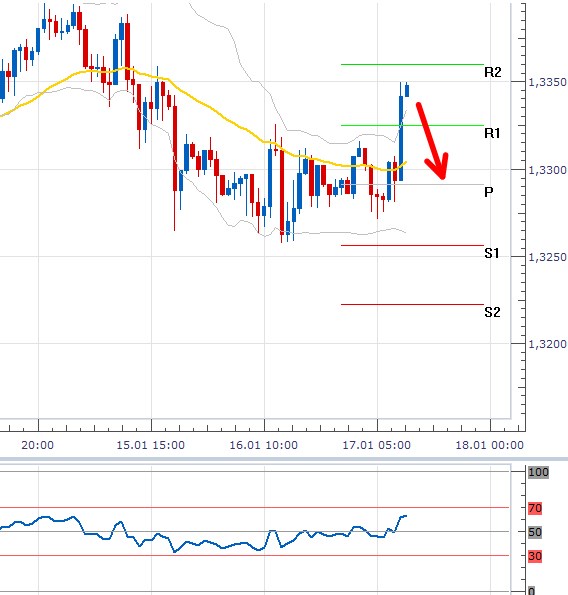Click the 1,3350 price axis value
The image size is (568, 595).
(x=547, y=82)
